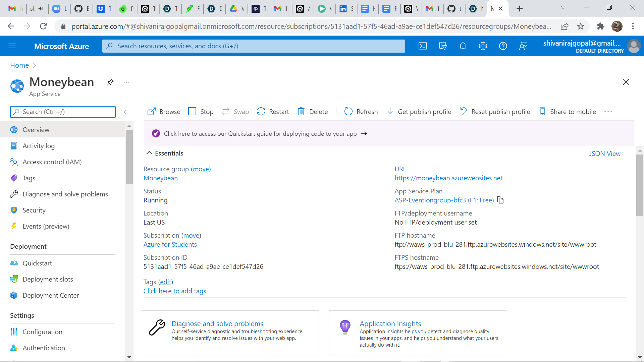Click the help question mark icon
The image size is (644, 362).
(503, 46)
